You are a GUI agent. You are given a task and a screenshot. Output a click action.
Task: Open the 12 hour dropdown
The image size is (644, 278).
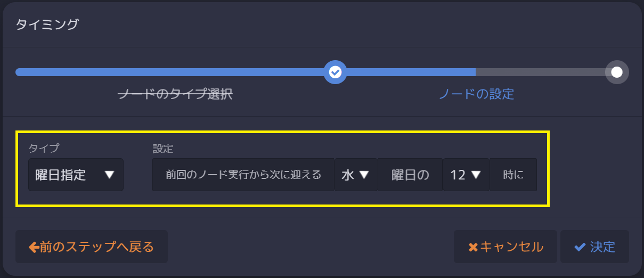[x=466, y=175]
